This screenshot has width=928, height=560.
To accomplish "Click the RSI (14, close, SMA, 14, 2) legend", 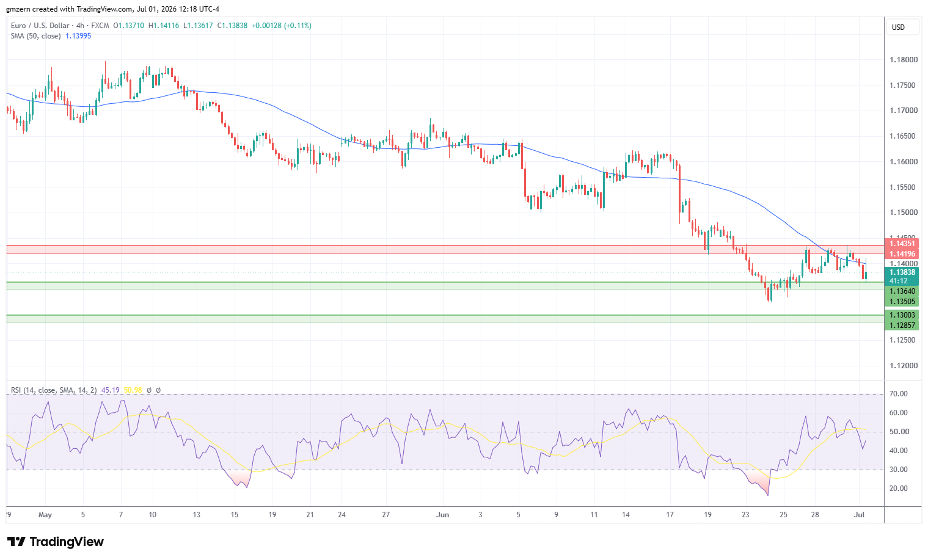I will [x=54, y=390].
